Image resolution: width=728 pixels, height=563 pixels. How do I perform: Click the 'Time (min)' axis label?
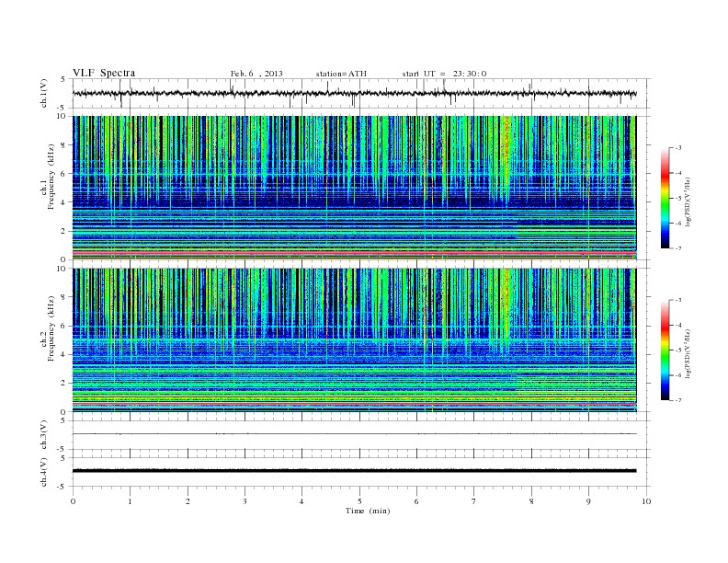tap(368, 511)
